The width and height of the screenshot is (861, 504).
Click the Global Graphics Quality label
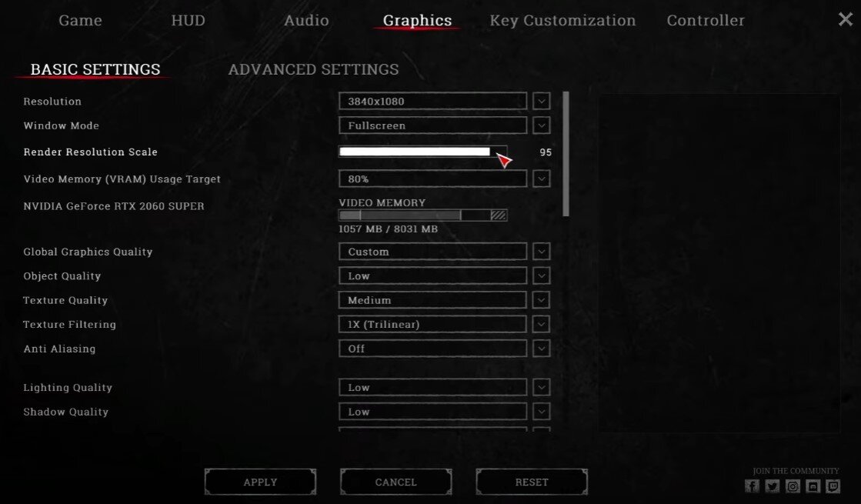point(88,252)
